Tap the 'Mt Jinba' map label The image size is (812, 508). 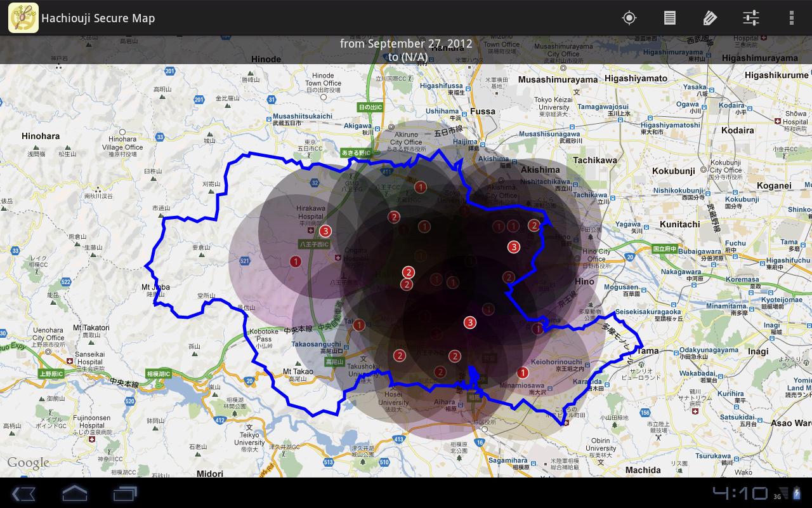(x=155, y=287)
